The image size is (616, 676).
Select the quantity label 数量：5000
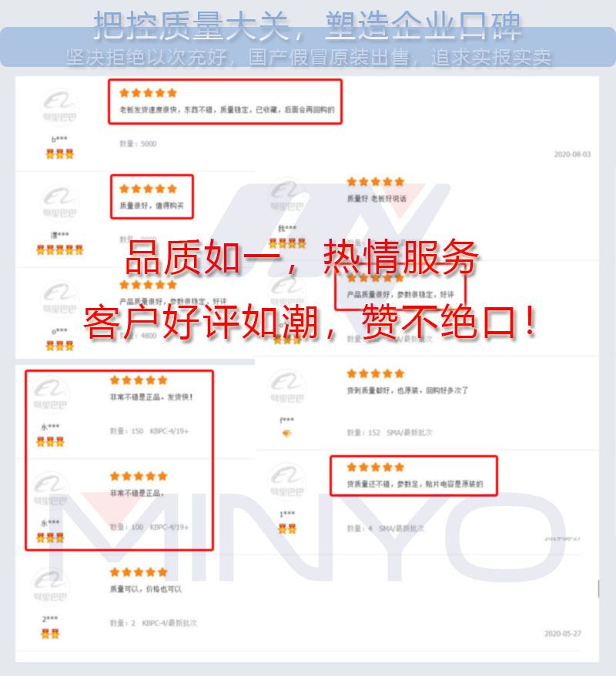coord(138,143)
